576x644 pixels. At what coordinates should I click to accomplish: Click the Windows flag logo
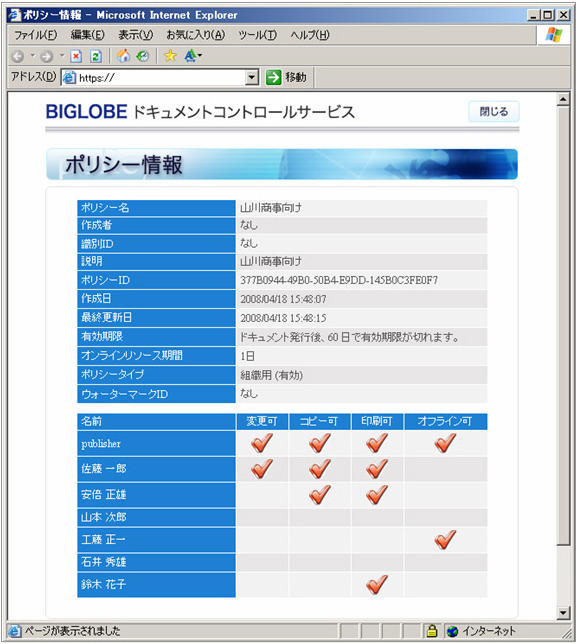[x=554, y=35]
